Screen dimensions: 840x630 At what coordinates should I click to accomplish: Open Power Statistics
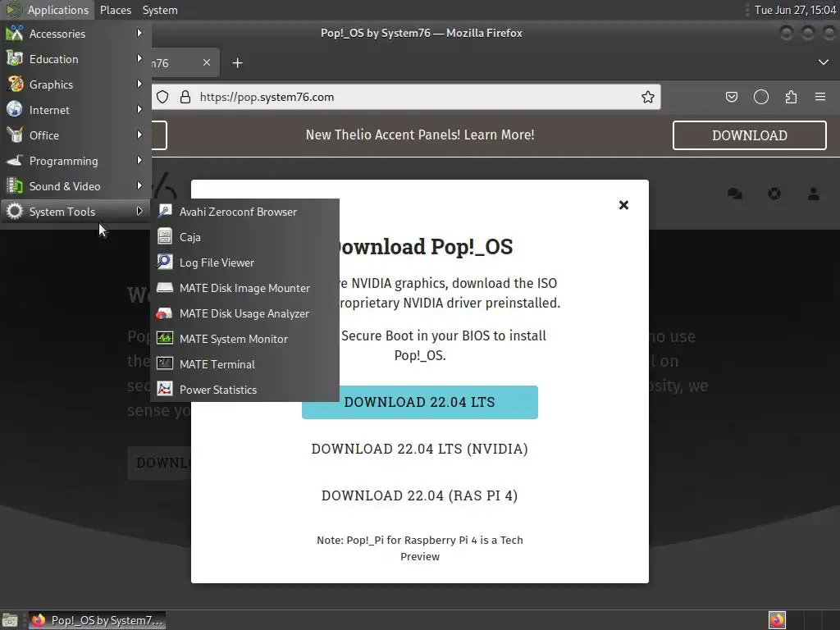(244, 390)
